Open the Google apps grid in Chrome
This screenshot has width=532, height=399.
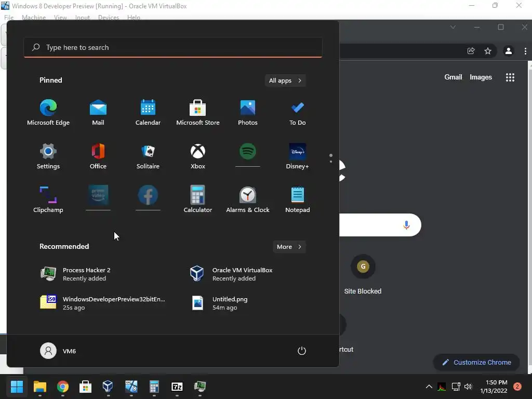tap(510, 77)
